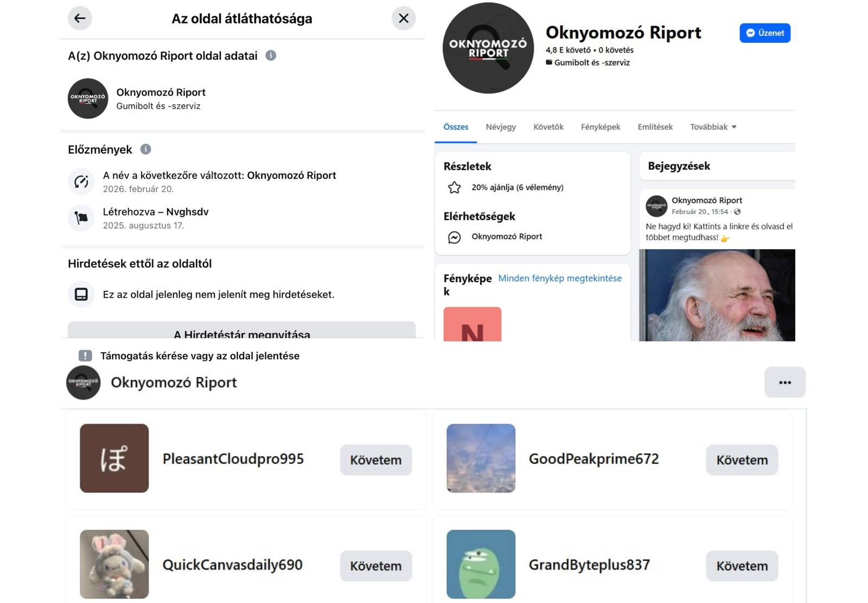868x603 pixels.
Task: Click the star rating icon in Részletek
Action: click(455, 188)
